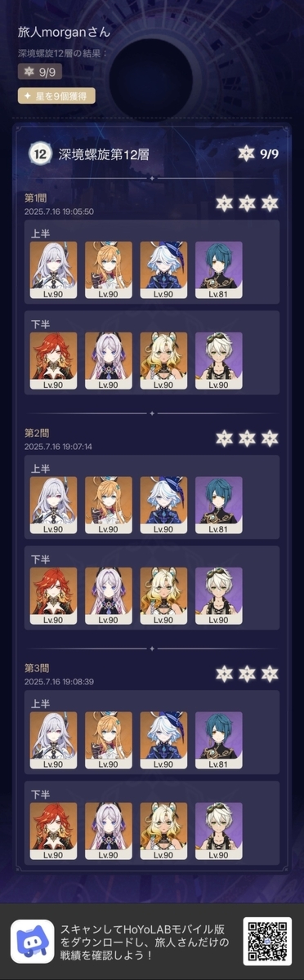Viewport: 304px width, 980px height.
Task: Click the star icon beside 9/9 in the header
Action: [x=246, y=154]
